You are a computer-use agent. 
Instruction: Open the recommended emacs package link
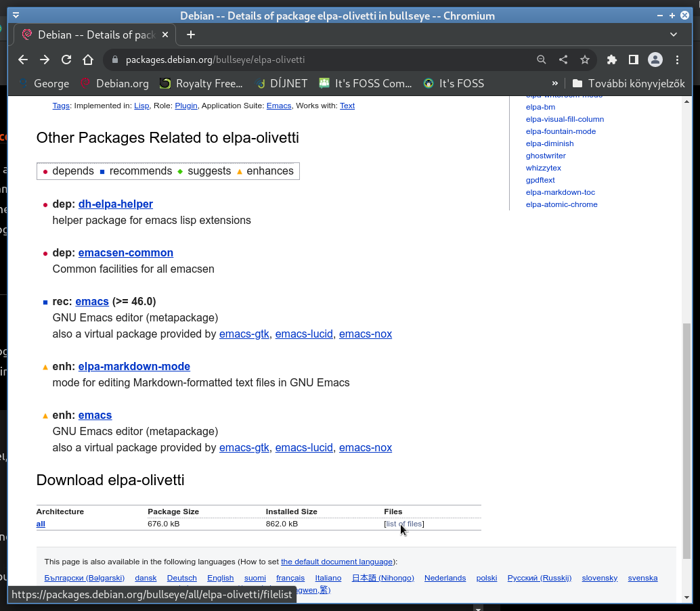pyautogui.click(x=92, y=301)
